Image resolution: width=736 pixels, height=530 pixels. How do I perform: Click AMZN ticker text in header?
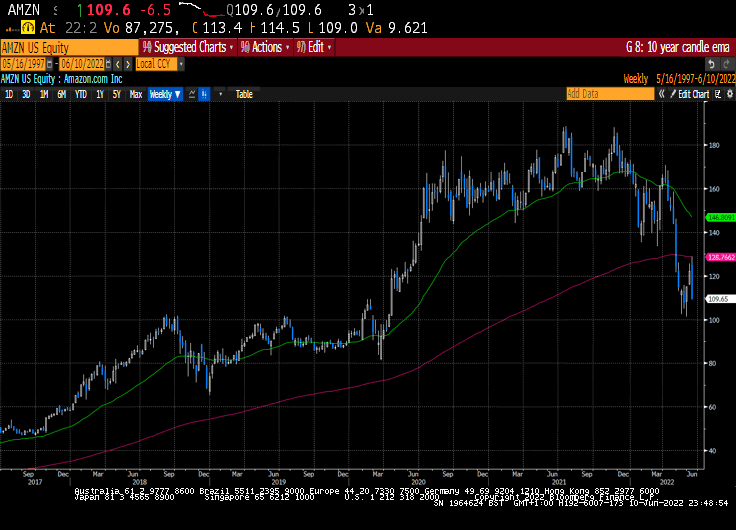[24, 10]
